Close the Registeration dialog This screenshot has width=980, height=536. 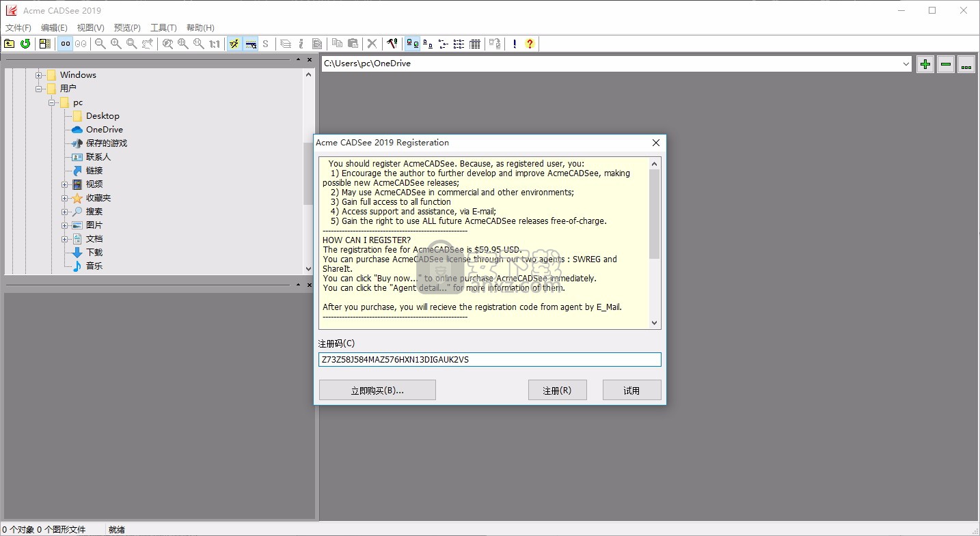(656, 143)
